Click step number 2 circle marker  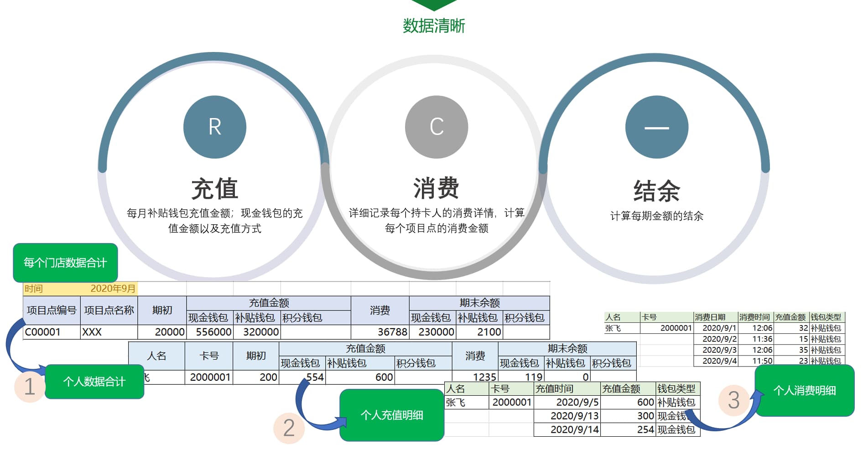(288, 428)
